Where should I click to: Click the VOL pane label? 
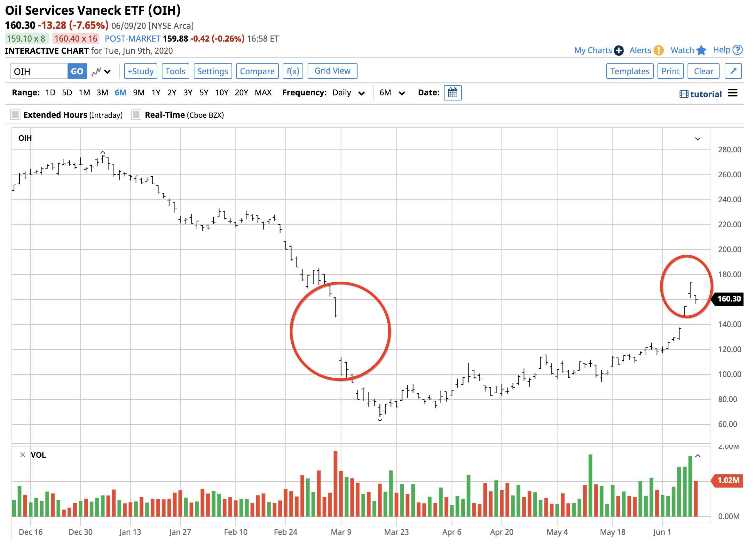tap(39, 455)
